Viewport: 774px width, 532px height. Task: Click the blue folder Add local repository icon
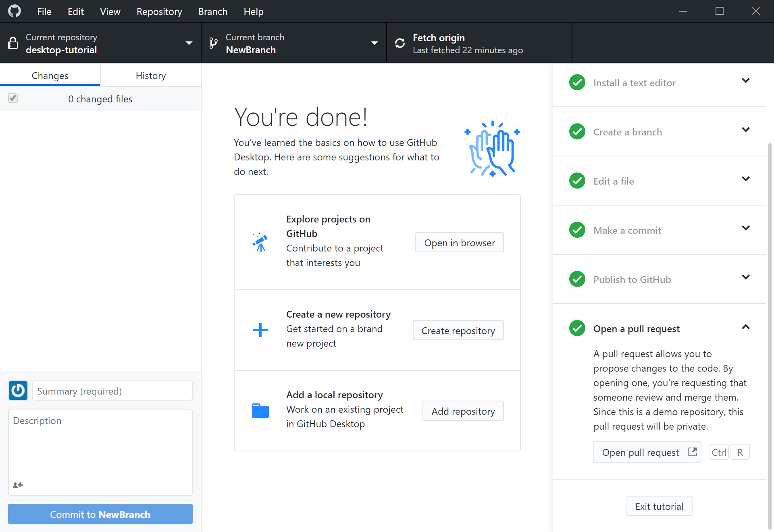tap(260, 411)
